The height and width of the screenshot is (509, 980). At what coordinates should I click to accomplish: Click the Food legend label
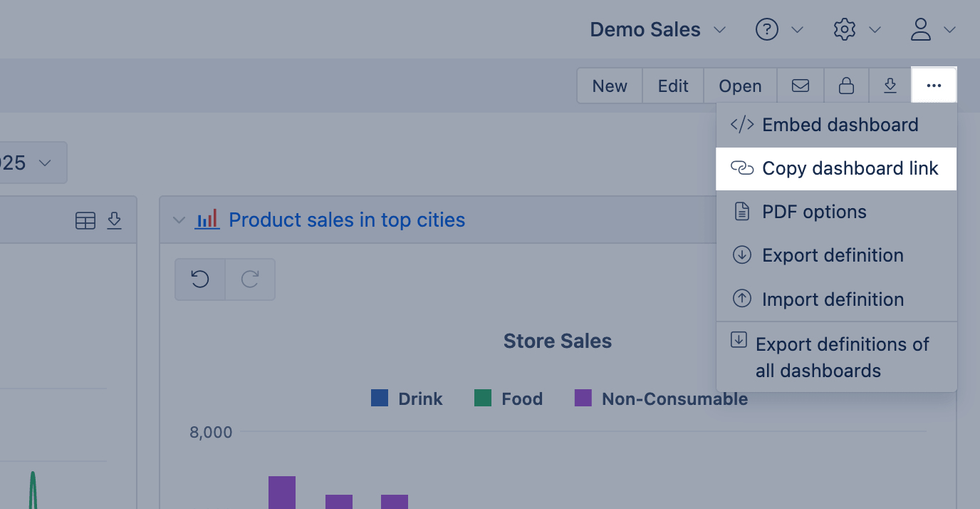[522, 399]
